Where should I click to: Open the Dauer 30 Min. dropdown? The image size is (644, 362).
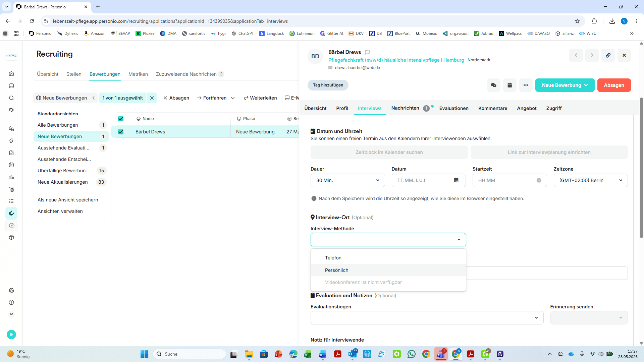pyautogui.click(x=348, y=180)
